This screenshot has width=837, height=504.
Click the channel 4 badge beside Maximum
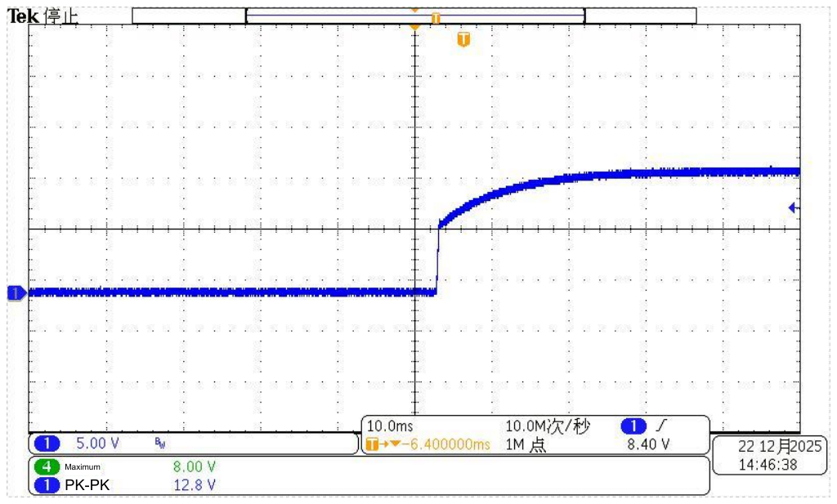click(x=47, y=466)
